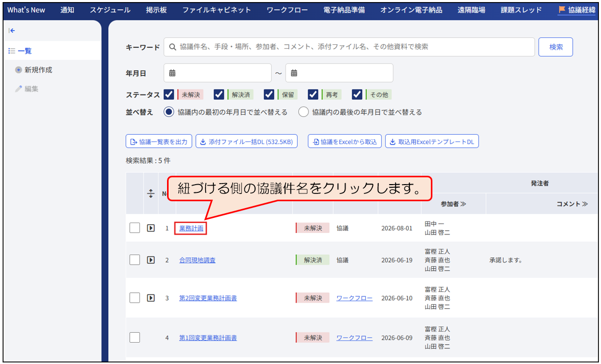Viewport: 601px width, 364px height.
Task: Open the 協議経緯 tab
Action: pyautogui.click(x=577, y=10)
